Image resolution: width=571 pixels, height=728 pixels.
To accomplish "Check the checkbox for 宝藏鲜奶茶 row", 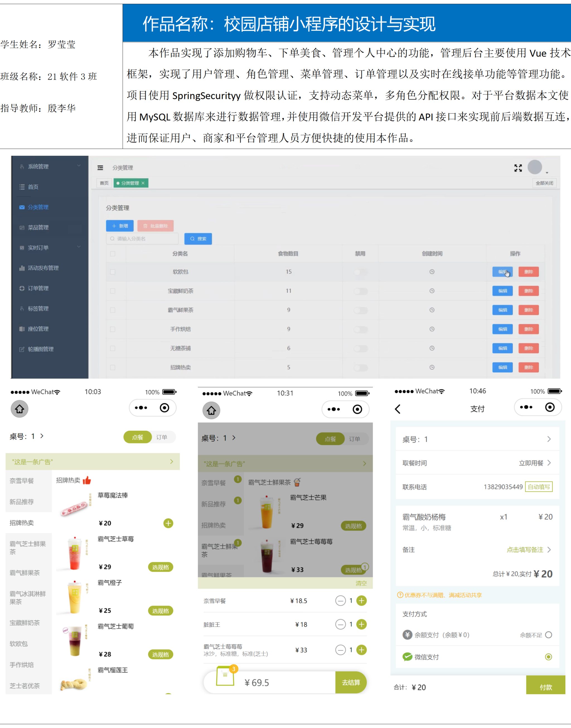I will point(113,291).
